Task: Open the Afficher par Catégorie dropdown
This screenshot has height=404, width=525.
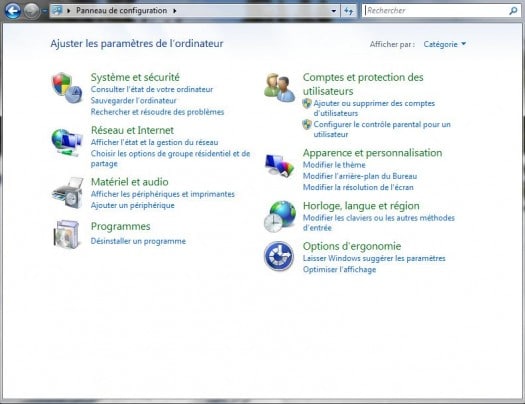Action: point(445,44)
